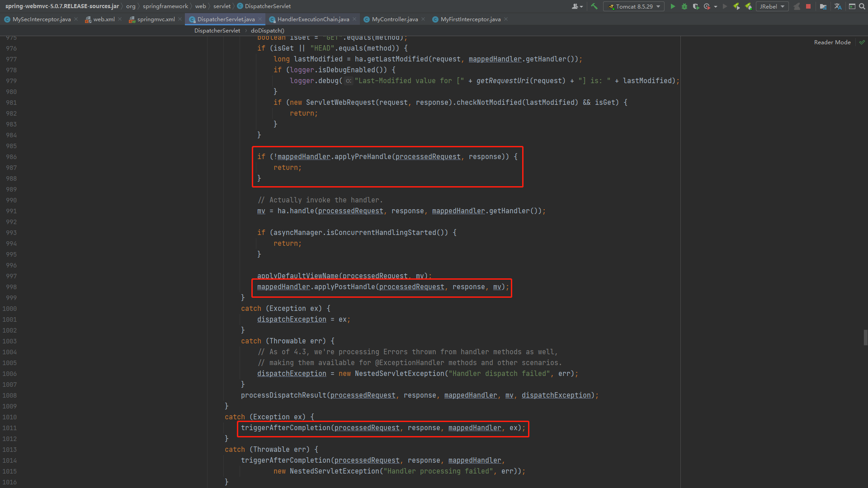The height and width of the screenshot is (488, 868).
Task: Open Project Structure icon
Action: point(823,6)
